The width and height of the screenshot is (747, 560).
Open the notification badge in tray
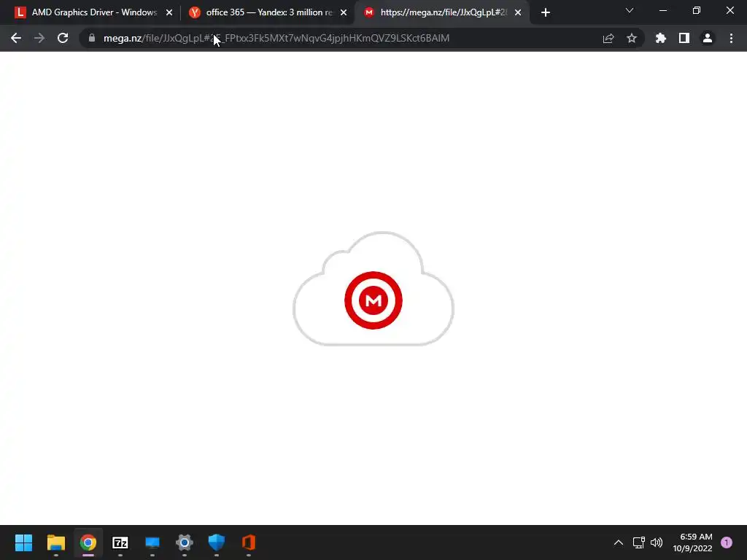pos(727,542)
